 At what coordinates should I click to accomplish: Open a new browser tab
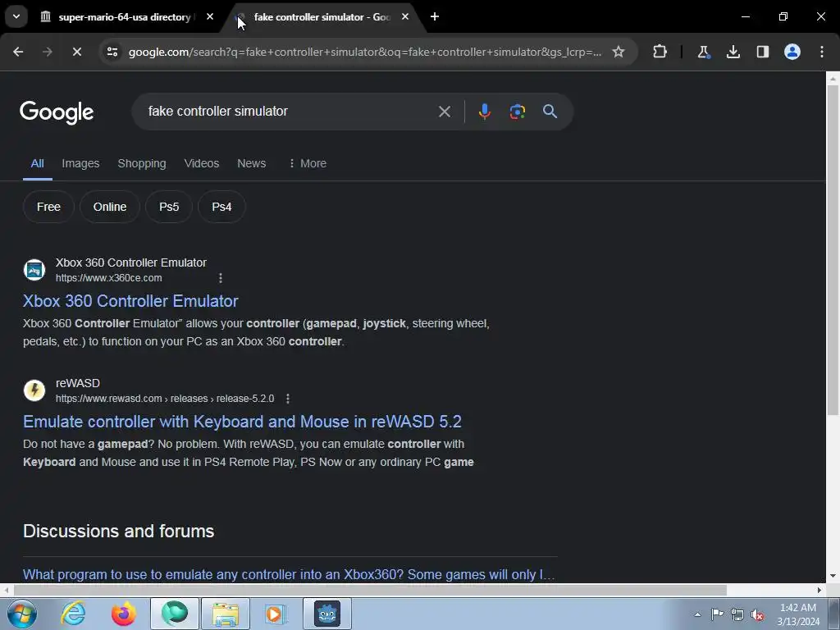[x=435, y=16]
